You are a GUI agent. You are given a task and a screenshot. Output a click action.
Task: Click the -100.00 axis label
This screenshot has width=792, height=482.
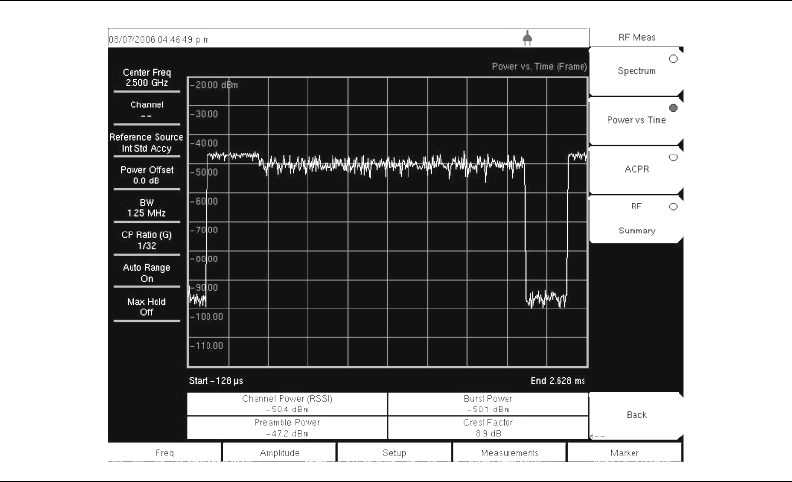(x=207, y=317)
